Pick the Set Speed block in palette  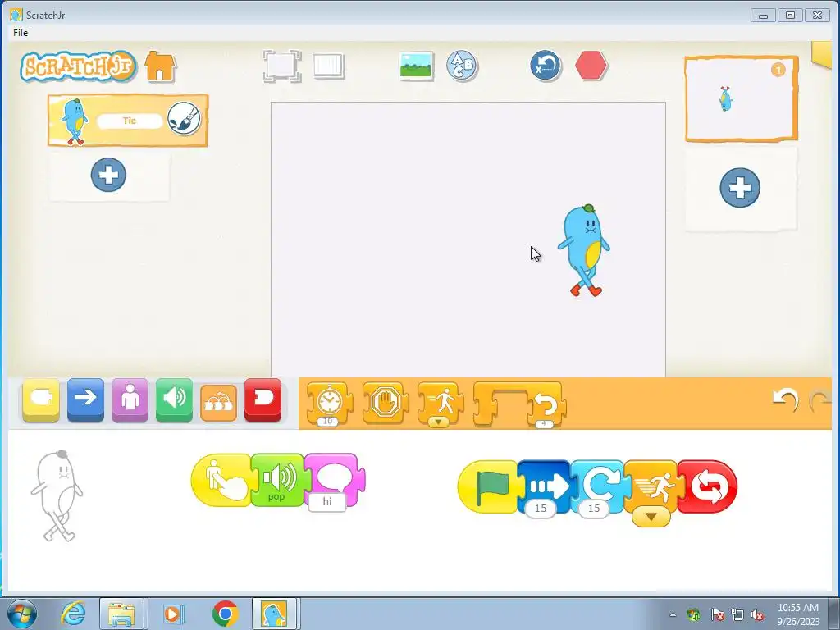(441, 403)
